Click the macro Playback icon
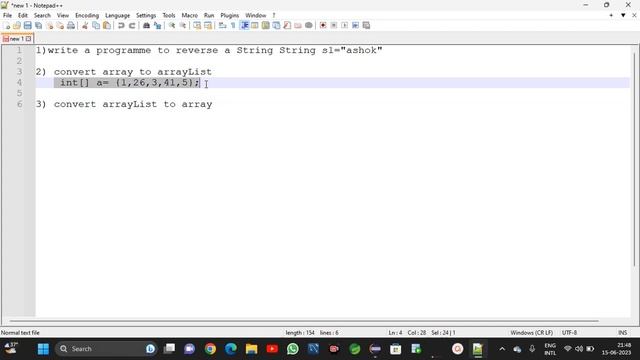The width and height of the screenshot is (640, 360). [344, 25]
